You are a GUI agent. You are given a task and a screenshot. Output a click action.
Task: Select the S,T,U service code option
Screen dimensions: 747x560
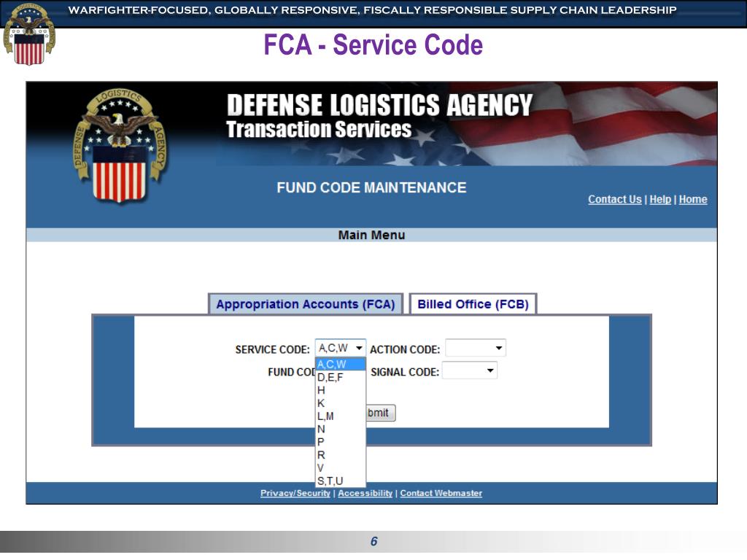click(340, 481)
